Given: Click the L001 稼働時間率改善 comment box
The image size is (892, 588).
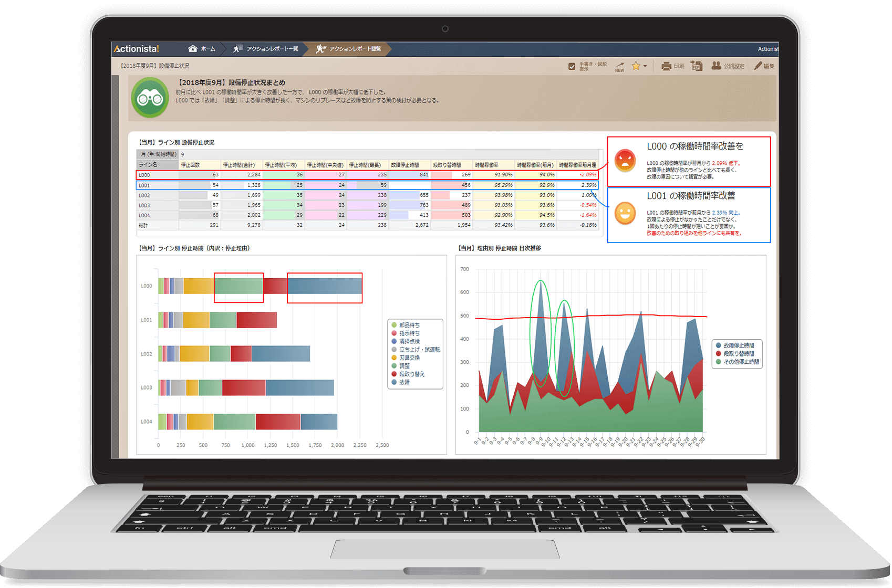Looking at the screenshot, I should coord(689,215).
